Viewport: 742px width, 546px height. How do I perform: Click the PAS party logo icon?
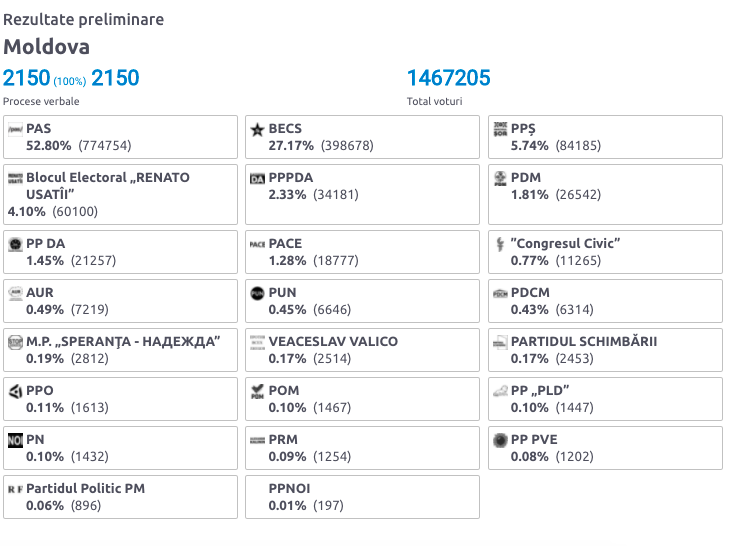(x=15, y=129)
